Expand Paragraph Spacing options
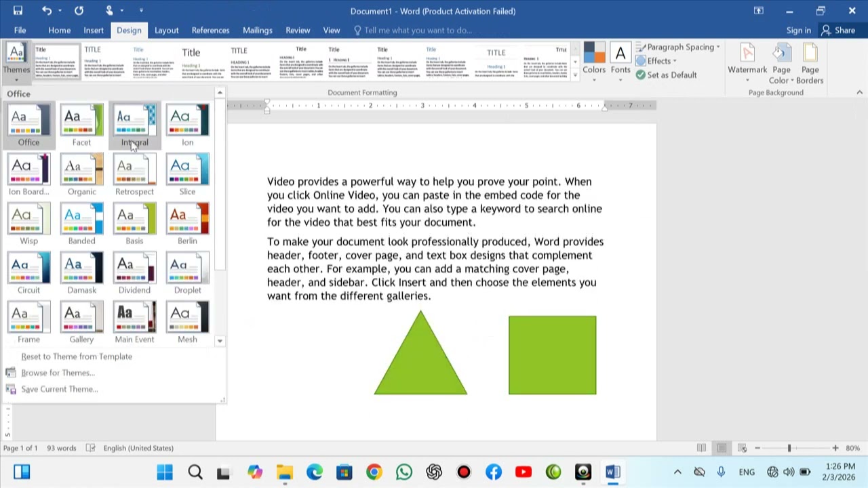This screenshot has height=488, width=868. coord(678,47)
